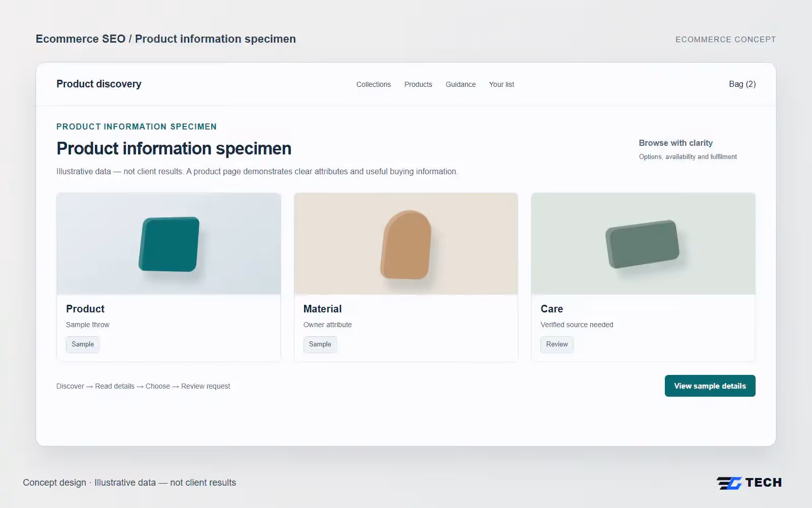The width and height of the screenshot is (812, 508).
Task: Open the teal square product image
Action: coord(169,244)
